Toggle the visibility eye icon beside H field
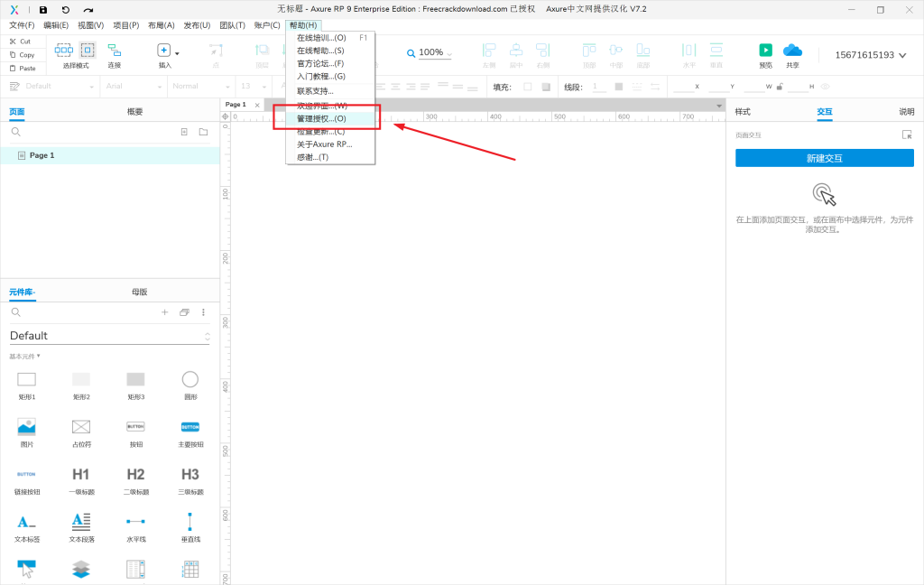The height and width of the screenshot is (585, 924). [824, 87]
